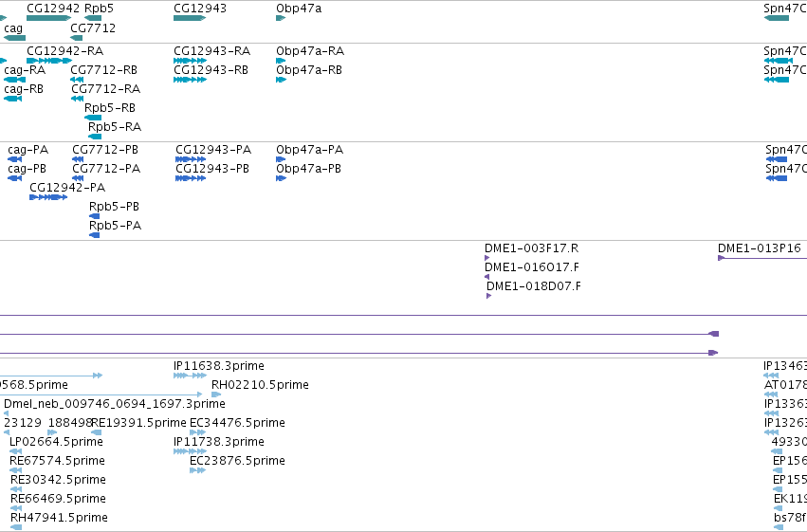The width and height of the screenshot is (807, 532).
Task: Click the LP02664.5prime EST label
Action: pyautogui.click(x=56, y=442)
